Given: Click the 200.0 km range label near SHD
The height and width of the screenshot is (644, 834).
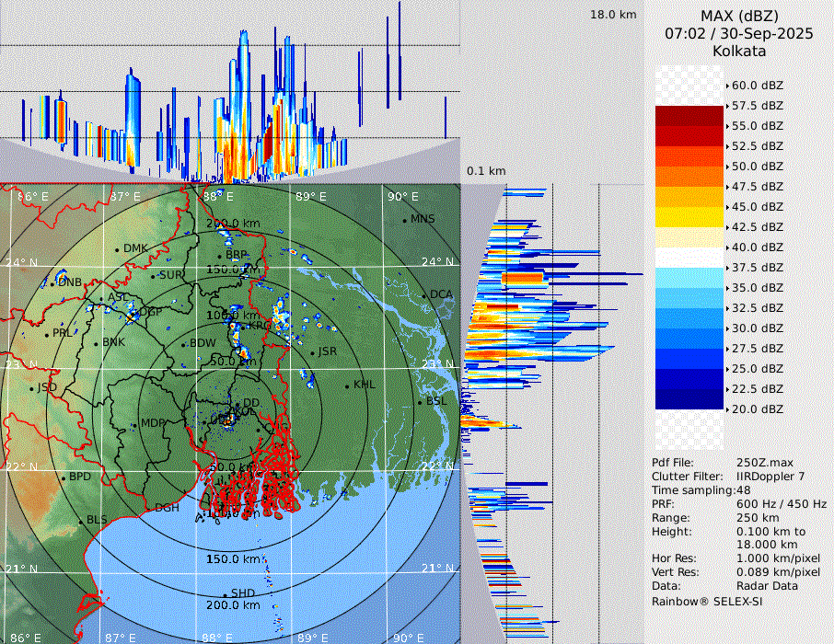Looking at the screenshot, I should 232,605.
